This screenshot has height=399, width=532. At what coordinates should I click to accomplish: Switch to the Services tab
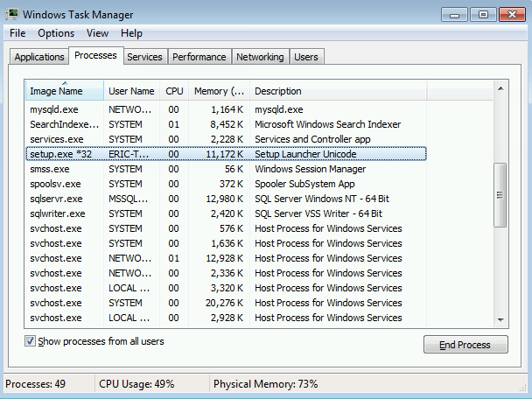click(144, 57)
